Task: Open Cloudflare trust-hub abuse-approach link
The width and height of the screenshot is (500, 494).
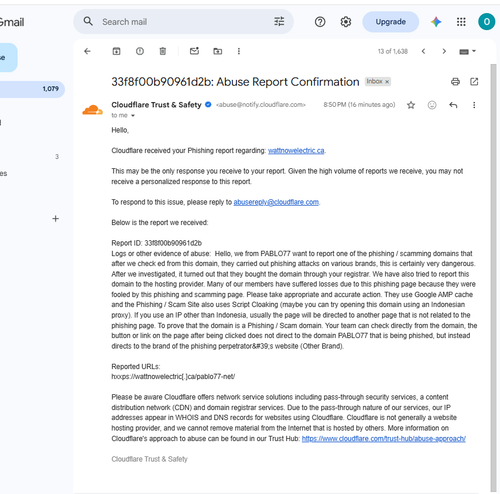Action: [x=384, y=439]
